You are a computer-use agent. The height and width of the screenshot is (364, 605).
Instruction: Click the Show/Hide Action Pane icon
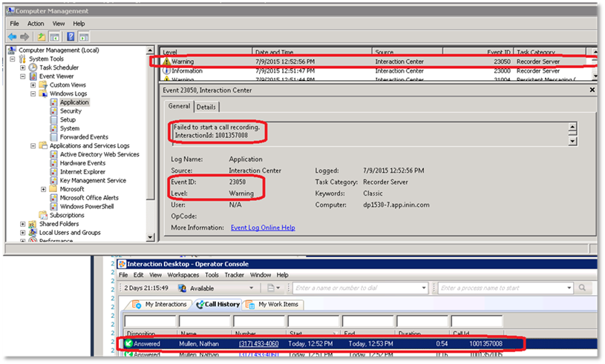click(x=84, y=37)
